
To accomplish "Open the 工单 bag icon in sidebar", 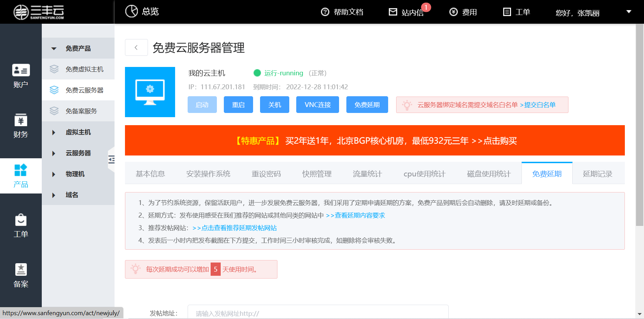I will (21, 220).
